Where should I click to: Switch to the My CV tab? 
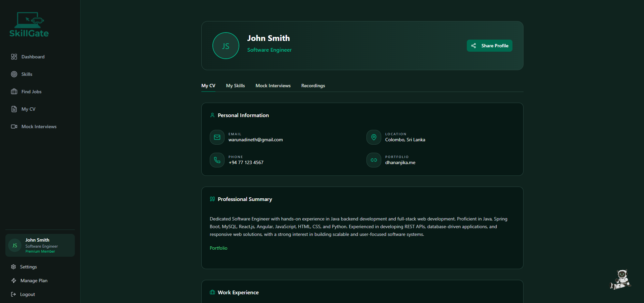208,86
